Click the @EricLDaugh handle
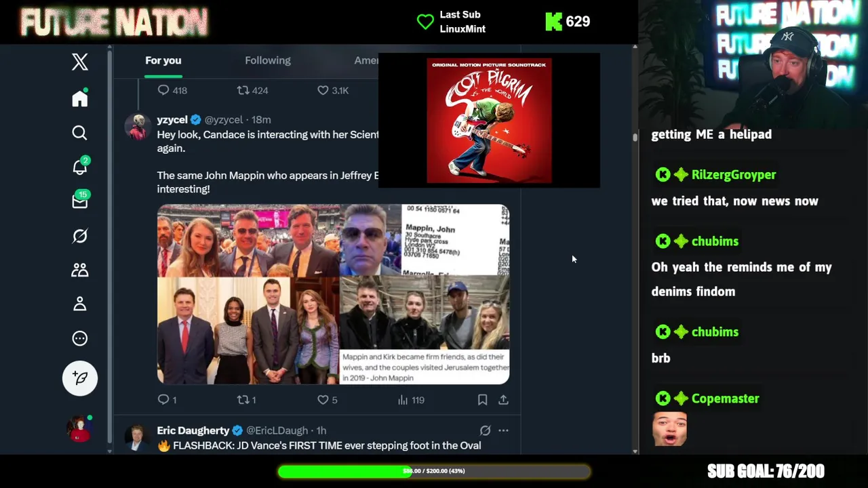The height and width of the screenshot is (488, 868). point(277,430)
